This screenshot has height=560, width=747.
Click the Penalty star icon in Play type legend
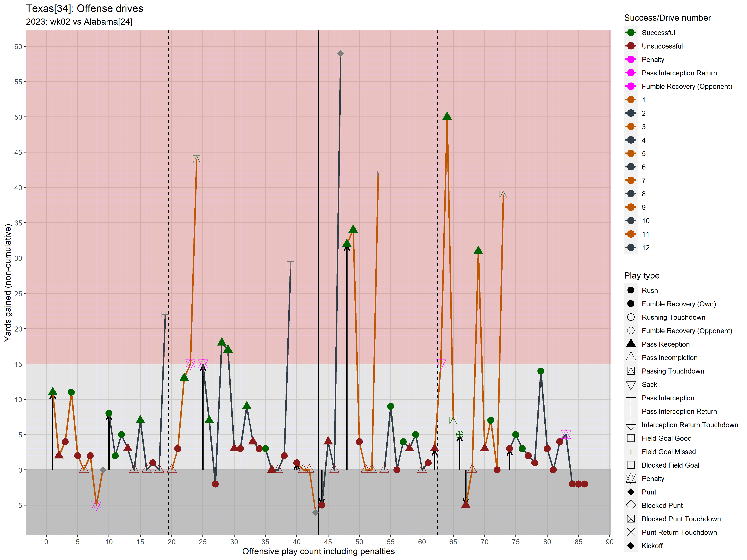click(x=630, y=478)
